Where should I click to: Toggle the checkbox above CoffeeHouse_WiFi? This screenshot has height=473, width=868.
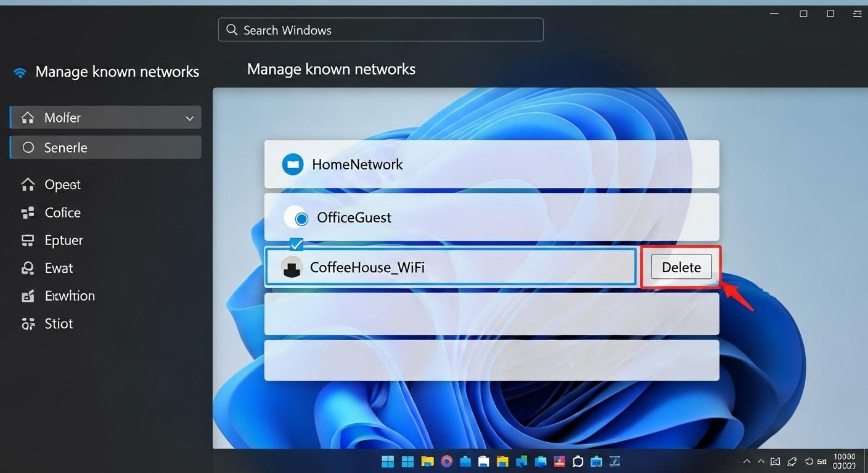coord(297,244)
